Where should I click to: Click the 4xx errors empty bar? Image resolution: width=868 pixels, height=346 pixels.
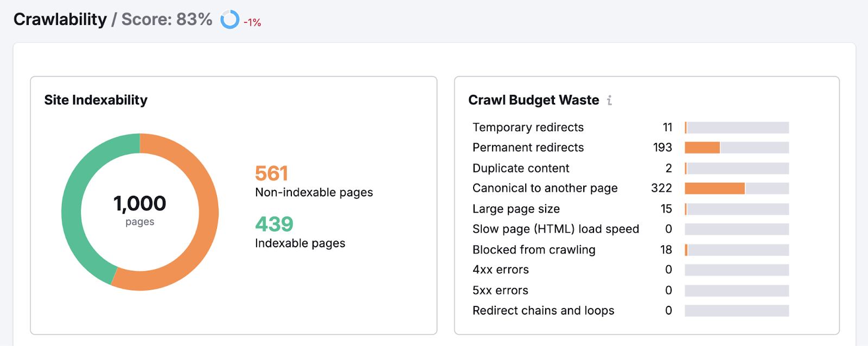point(737,270)
